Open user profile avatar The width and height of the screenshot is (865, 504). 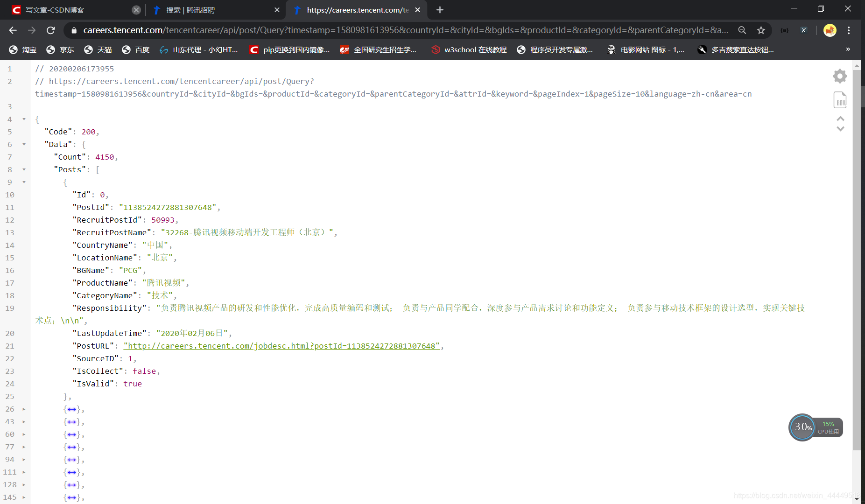(830, 30)
